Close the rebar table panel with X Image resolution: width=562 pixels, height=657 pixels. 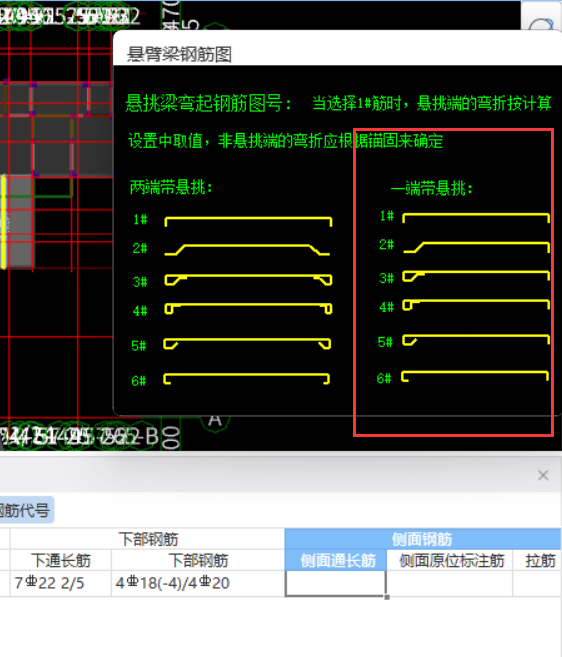click(543, 475)
